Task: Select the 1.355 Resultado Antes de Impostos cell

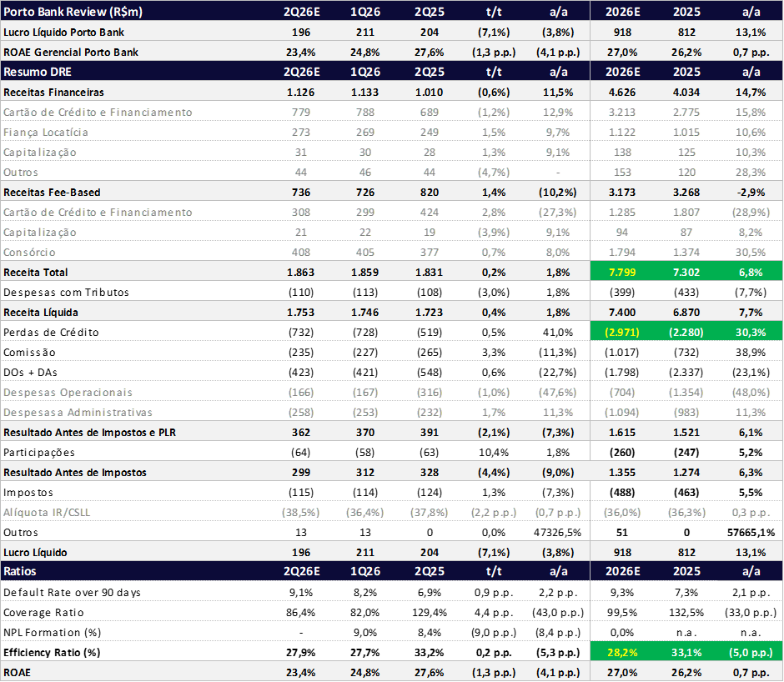Action: pyautogui.click(x=622, y=472)
